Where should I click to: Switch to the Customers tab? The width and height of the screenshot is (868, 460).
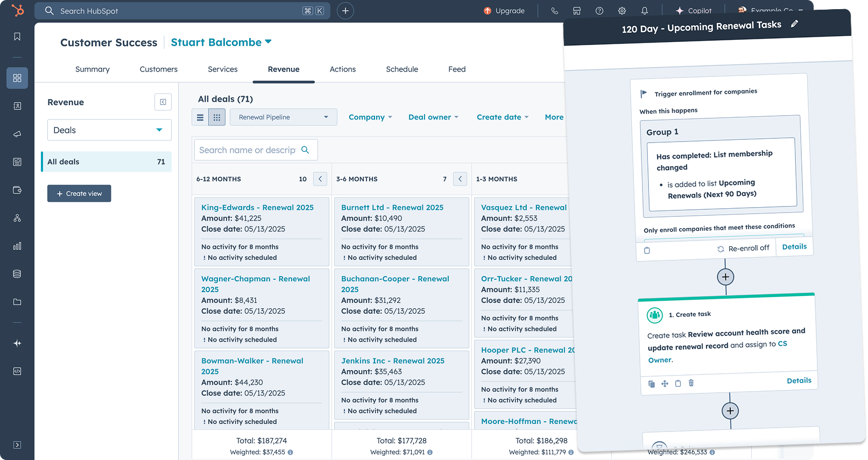[x=159, y=69]
